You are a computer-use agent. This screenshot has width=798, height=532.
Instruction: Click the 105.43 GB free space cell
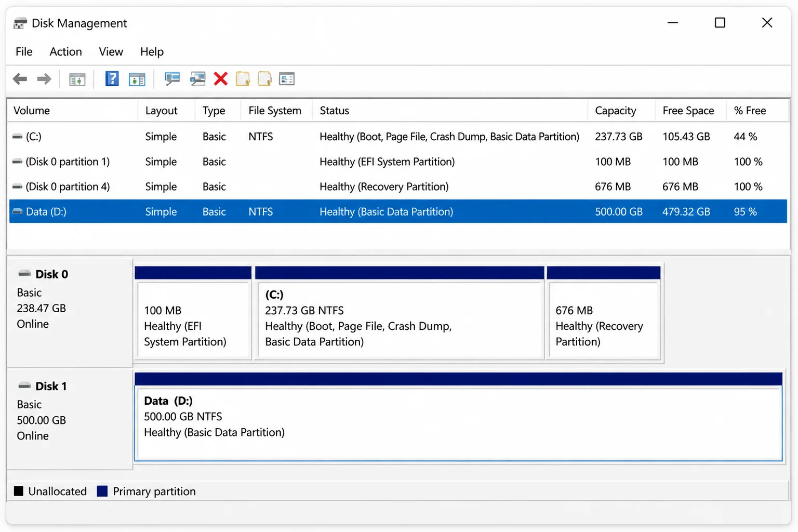point(686,137)
